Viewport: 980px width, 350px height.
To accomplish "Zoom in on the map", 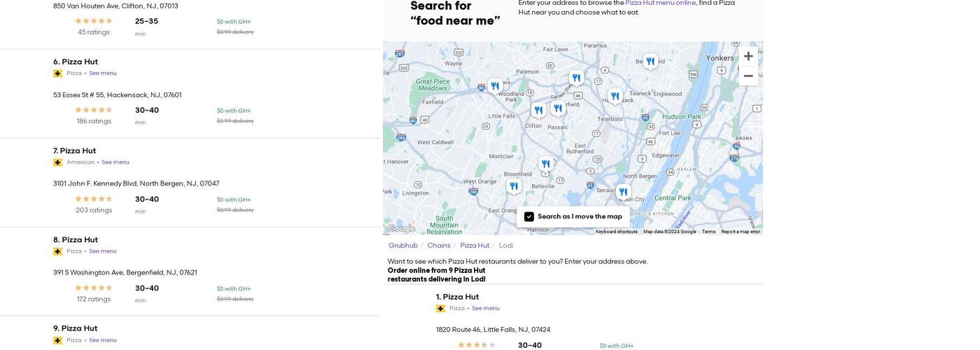I will [748, 56].
